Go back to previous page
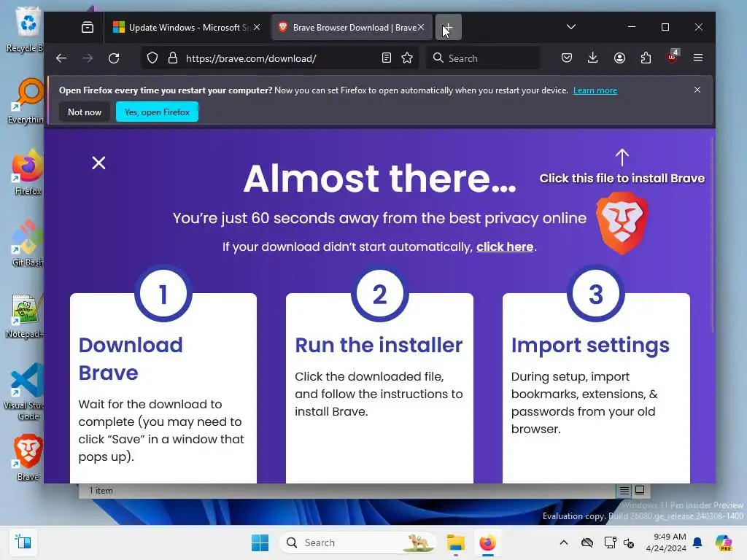The image size is (747, 560). click(61, 58)
